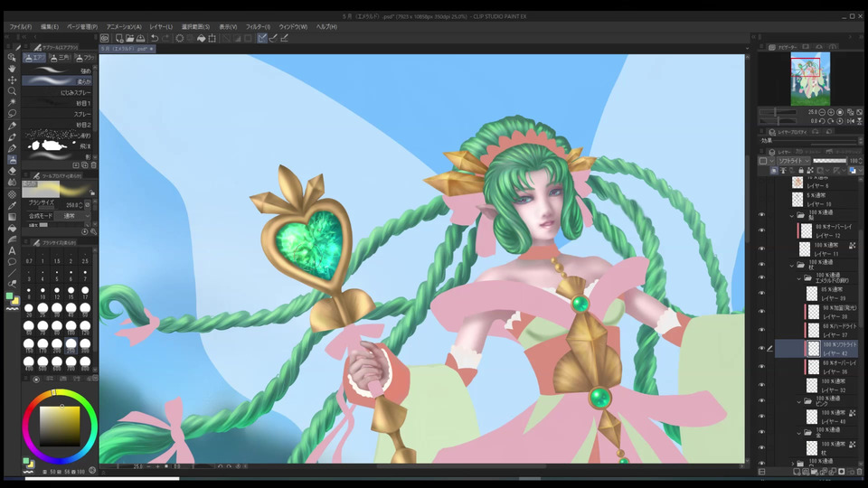Delete sub tool with trash icon

click(x=93, y=164)
